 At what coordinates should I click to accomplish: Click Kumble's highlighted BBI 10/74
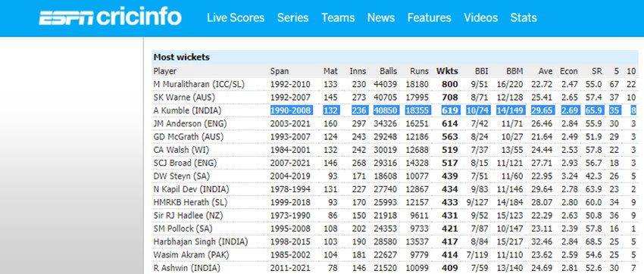(477, 111)
